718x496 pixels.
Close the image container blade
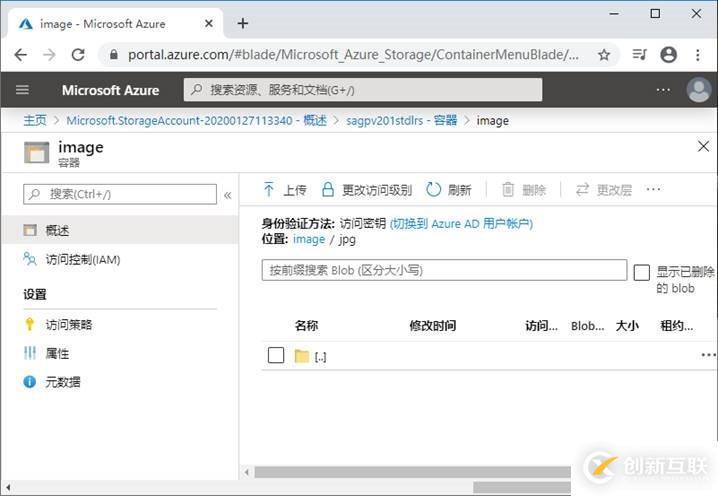click(x=702, y=147)
